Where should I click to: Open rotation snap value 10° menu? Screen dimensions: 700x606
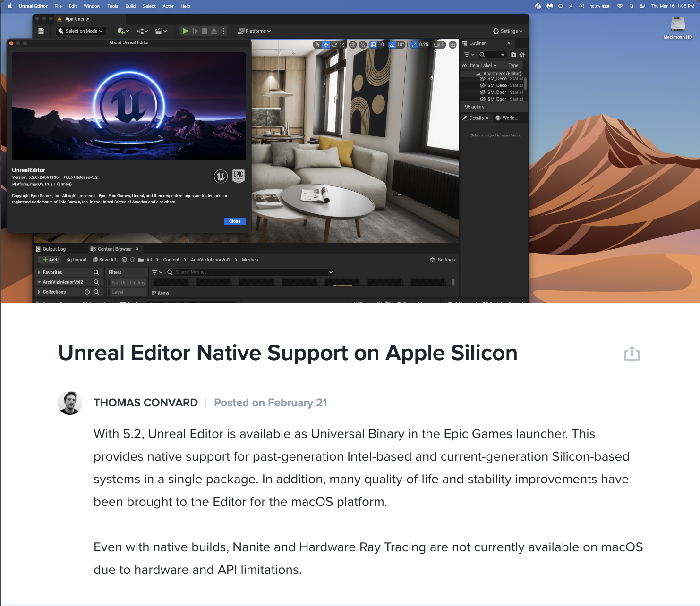(401, 45)
